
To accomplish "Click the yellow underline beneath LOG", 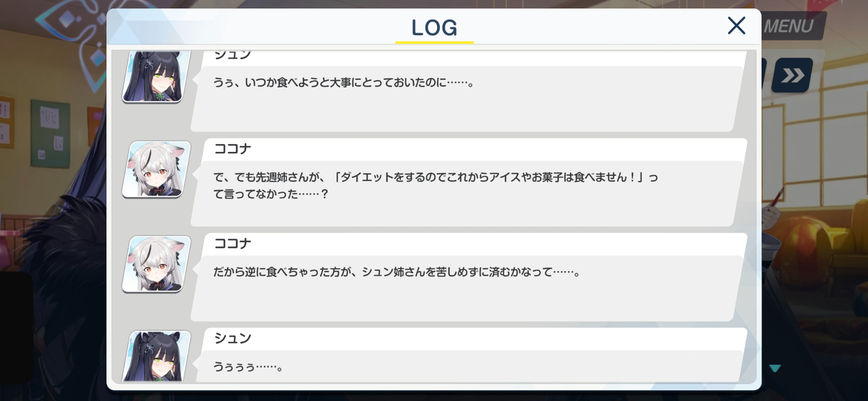I will click(434, 42).
